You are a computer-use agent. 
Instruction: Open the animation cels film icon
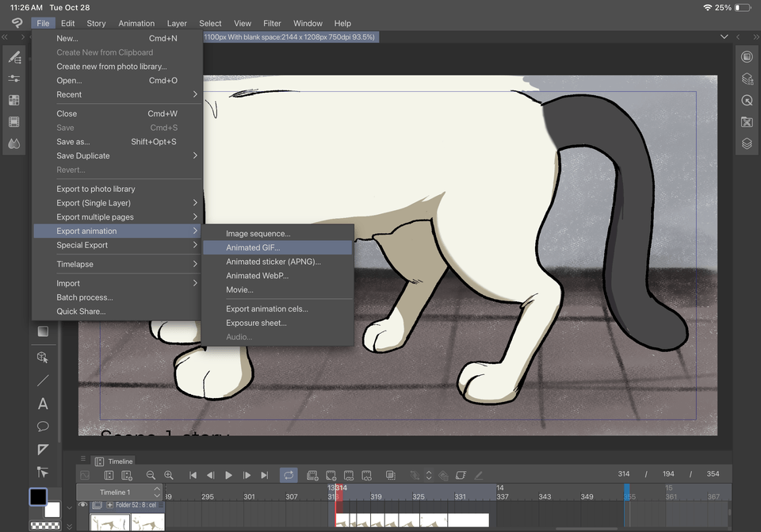point(14,122)
